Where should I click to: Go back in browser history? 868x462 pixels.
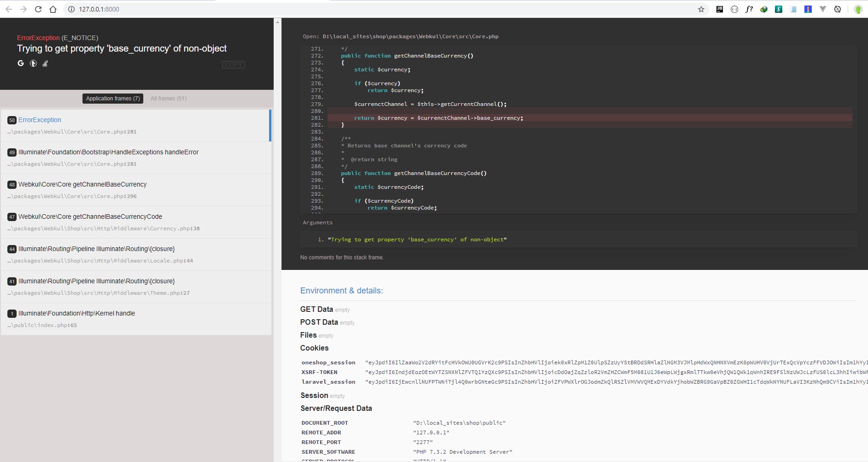[9, 9]
